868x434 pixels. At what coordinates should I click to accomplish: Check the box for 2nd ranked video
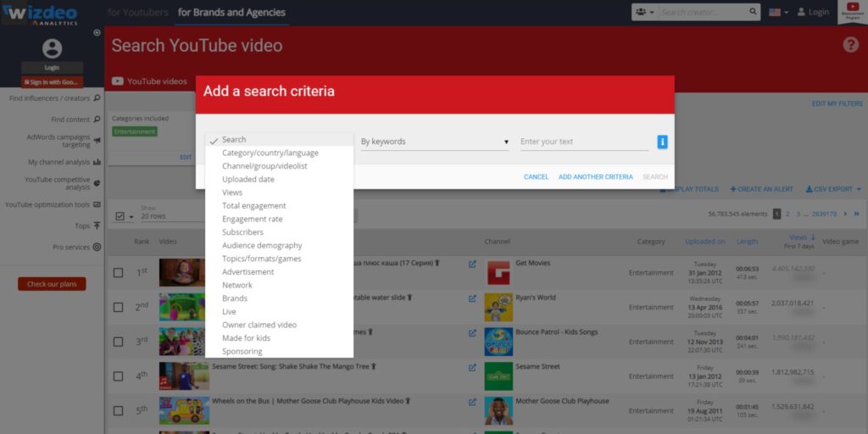(x=119, y=308)
